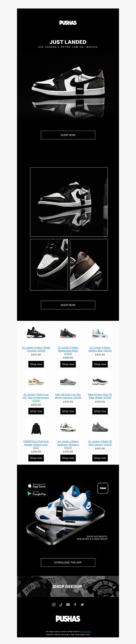Open the Twitter social icon

(x=82, y=604)
